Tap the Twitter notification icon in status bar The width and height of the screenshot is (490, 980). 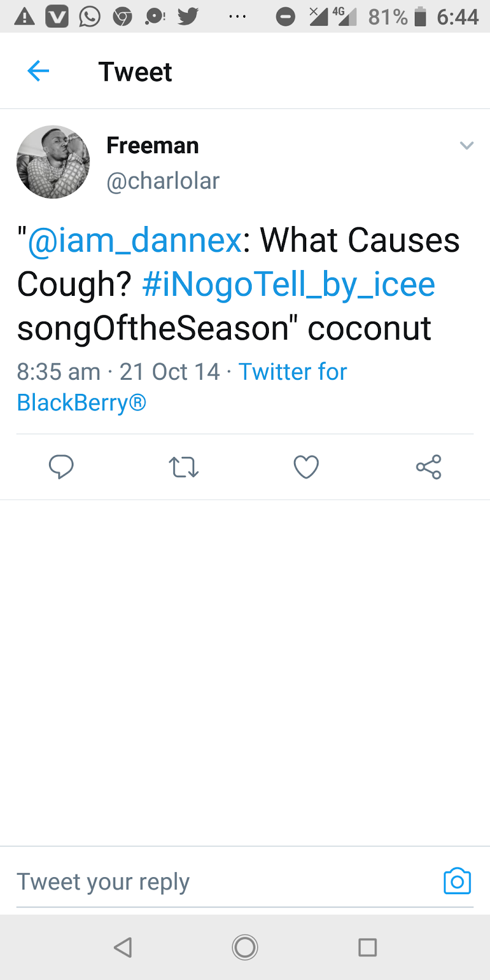tap(188, 17)
